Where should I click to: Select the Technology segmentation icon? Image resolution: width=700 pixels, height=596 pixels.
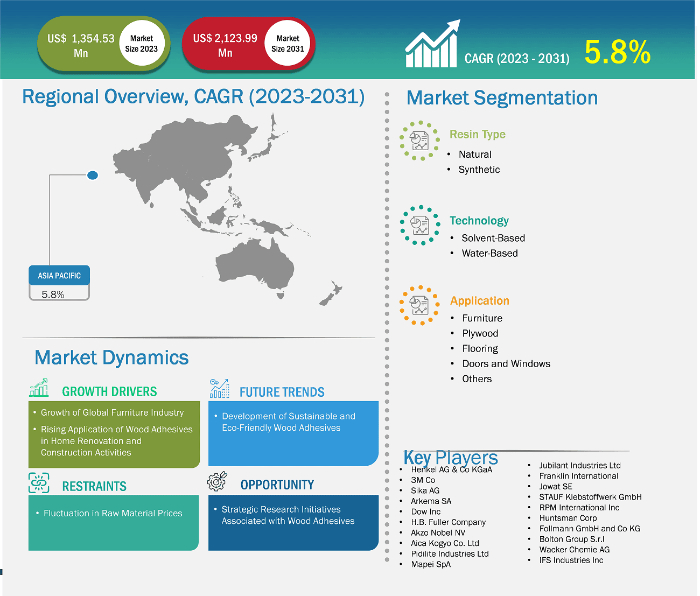click(419, 227)
